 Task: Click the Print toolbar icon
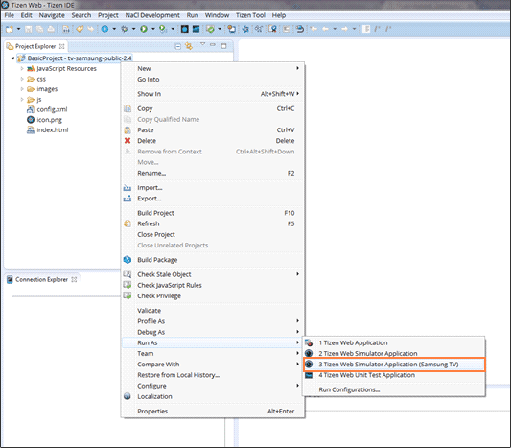point(51,29)
